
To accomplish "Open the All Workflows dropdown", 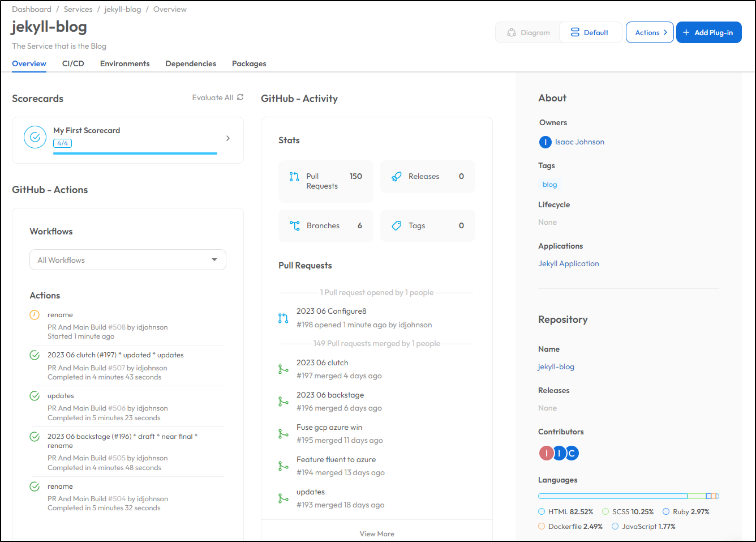I will click(x=128, y=260).
